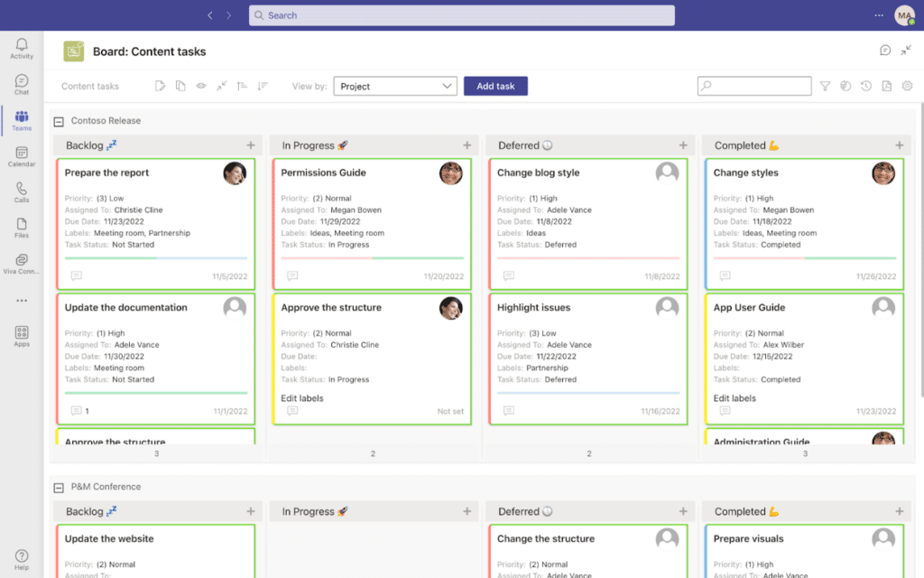This screenshot has width=924, height=578.
Task: Open the tab conversation icon
Action: coord(885,51)
